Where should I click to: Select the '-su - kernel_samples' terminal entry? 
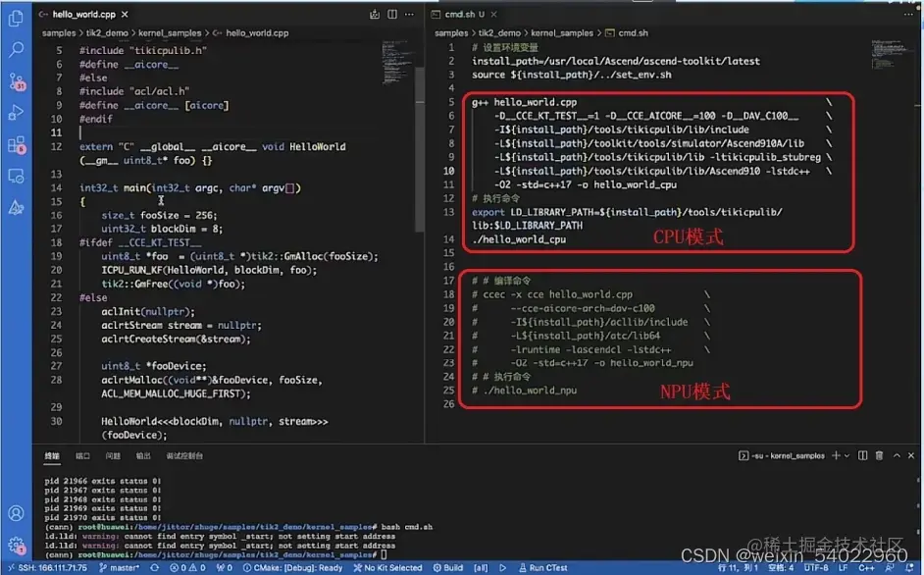[x=782, y=456]
